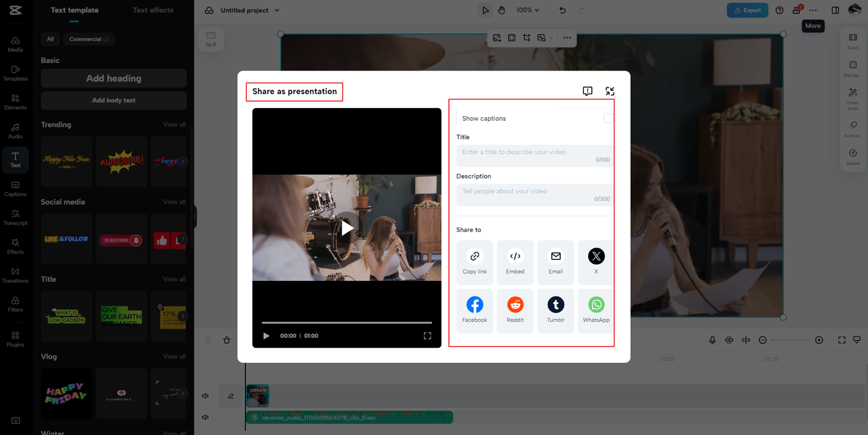Click the Title input field
This screenshot has width=868, height=435.
point(535,156)
